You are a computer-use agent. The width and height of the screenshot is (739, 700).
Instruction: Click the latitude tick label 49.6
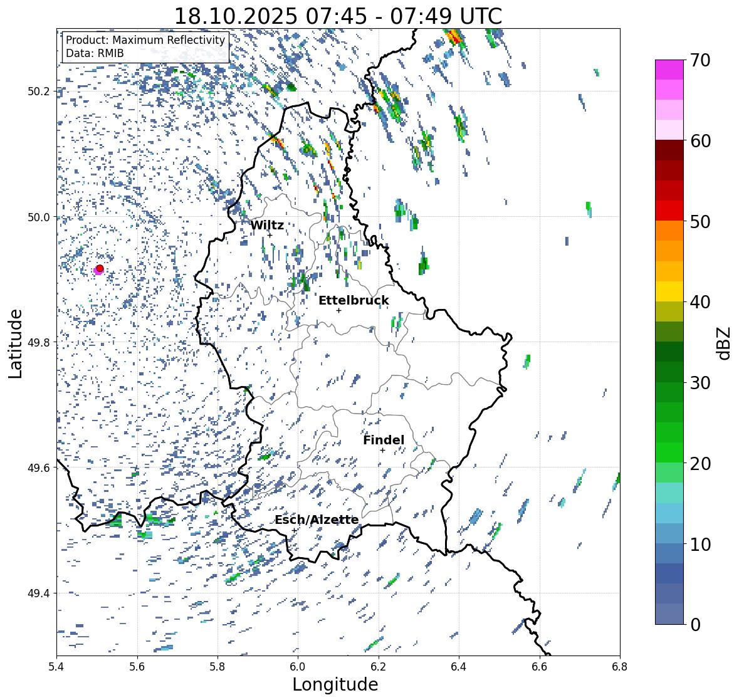point(39,468)
